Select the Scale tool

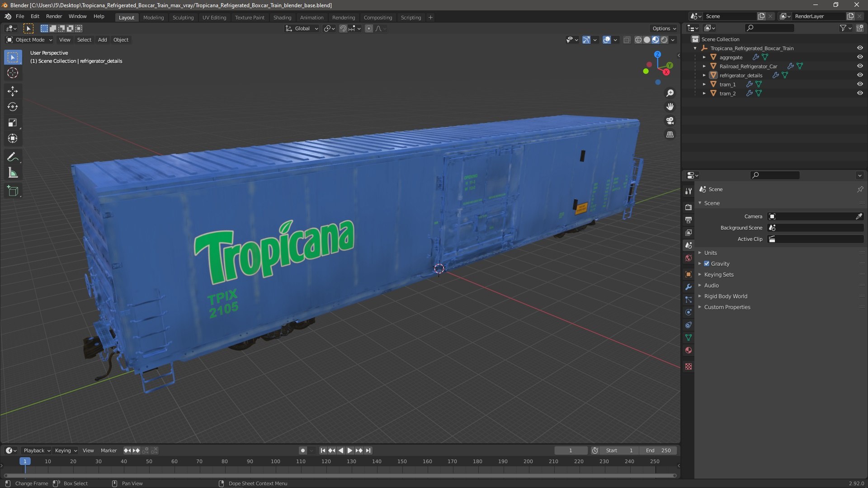(x=13, y=123)
